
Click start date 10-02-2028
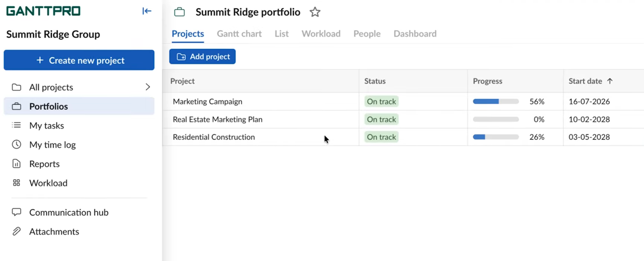pyautogui.click(x=589, y=119)
